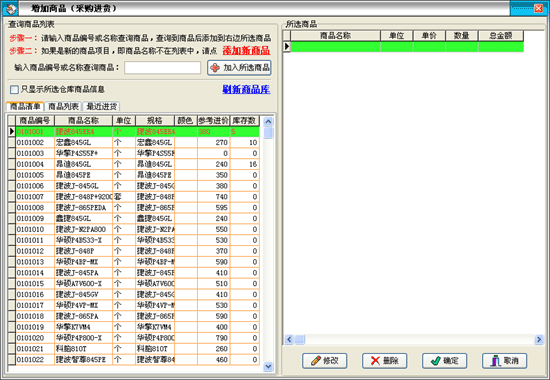Switch to the 商品列表 tab
This screenshot has width=550, height=380.
(63, 106)
